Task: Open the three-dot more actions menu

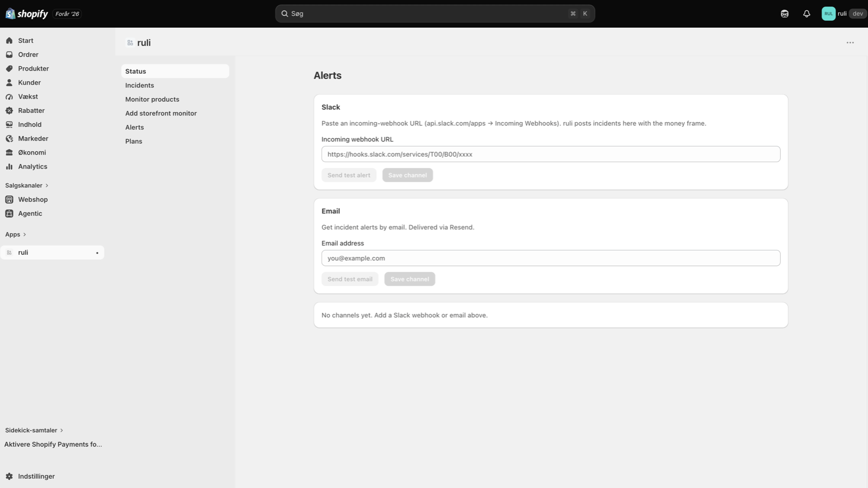Action: point(850,43)
